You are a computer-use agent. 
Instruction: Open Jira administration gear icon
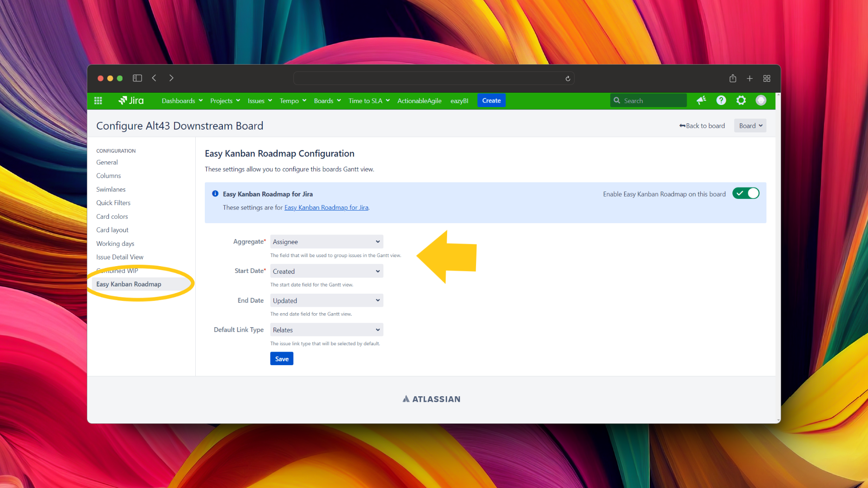point(741,100)
